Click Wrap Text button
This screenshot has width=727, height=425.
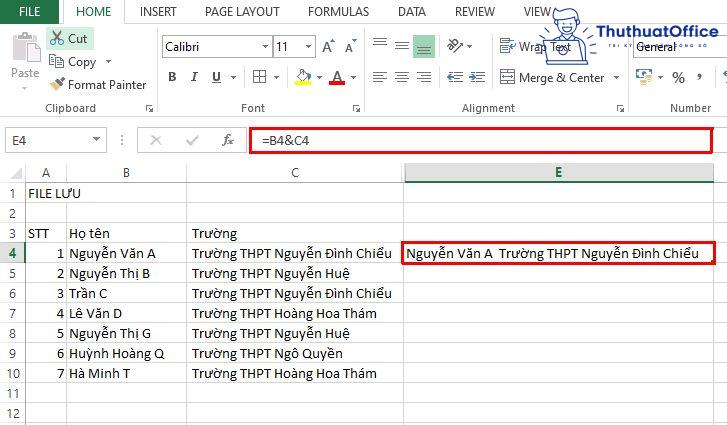[535, 46]
